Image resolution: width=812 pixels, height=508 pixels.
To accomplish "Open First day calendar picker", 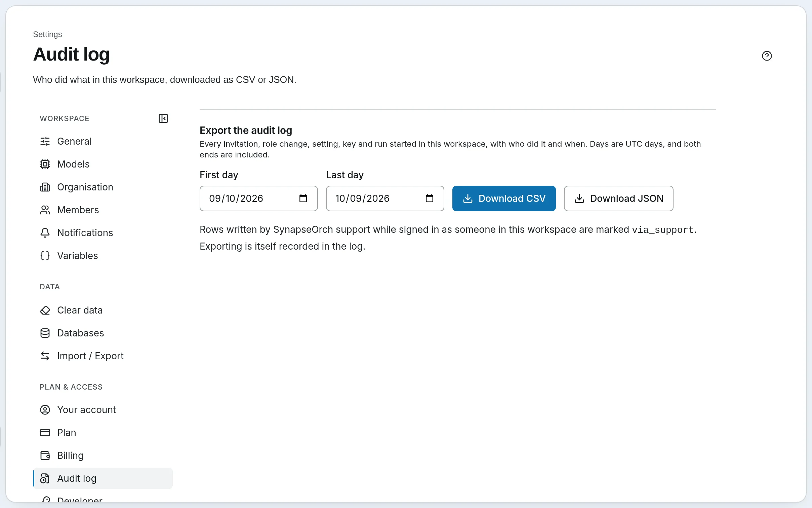I will (x=303, y=198).
